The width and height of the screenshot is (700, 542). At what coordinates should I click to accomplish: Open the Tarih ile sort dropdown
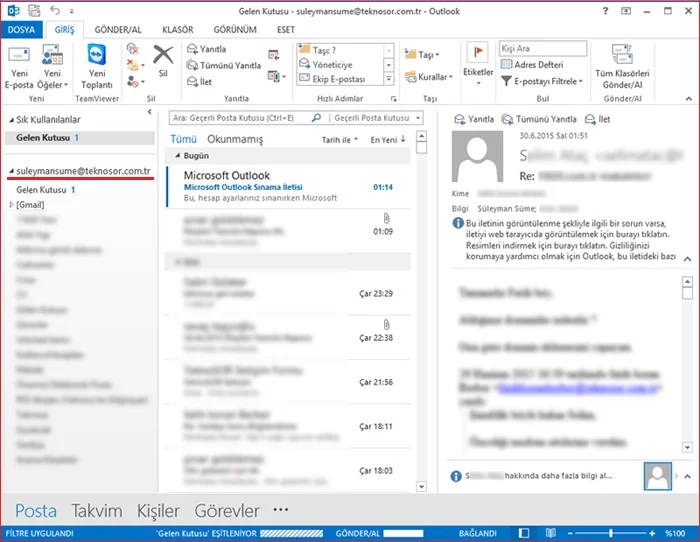point(339,140)
